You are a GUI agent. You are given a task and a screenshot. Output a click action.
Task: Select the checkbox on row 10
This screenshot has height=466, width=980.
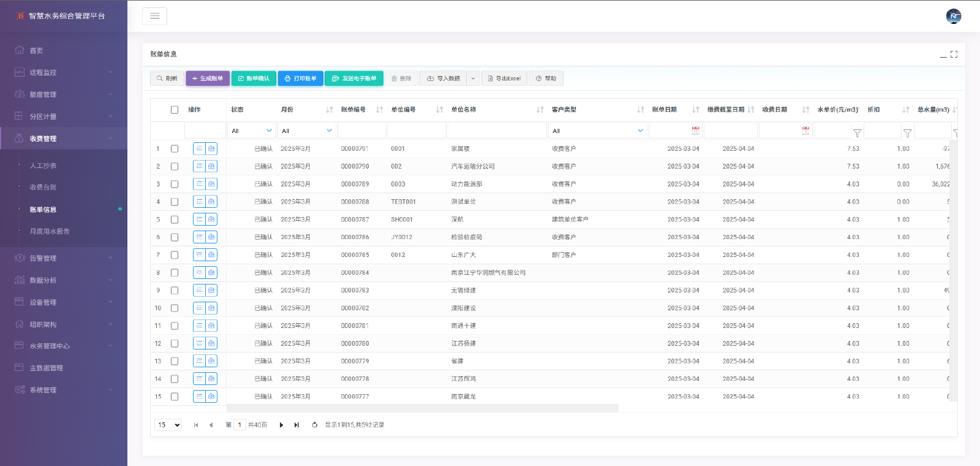[x=175, y=308]
